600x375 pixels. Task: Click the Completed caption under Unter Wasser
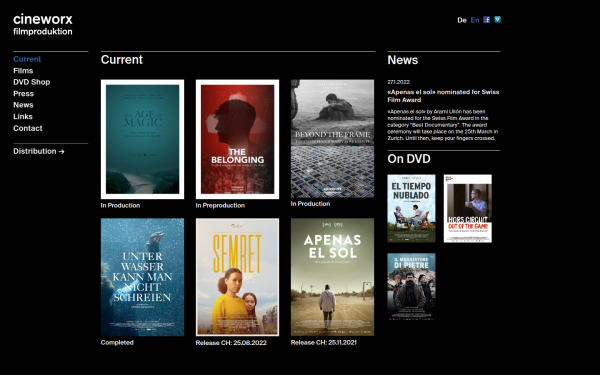[117, 342]
